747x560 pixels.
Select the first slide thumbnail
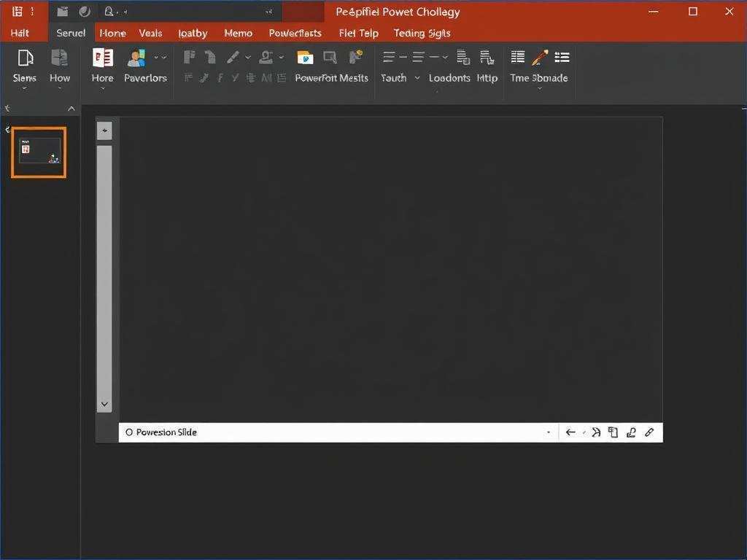tap(39, 152)
